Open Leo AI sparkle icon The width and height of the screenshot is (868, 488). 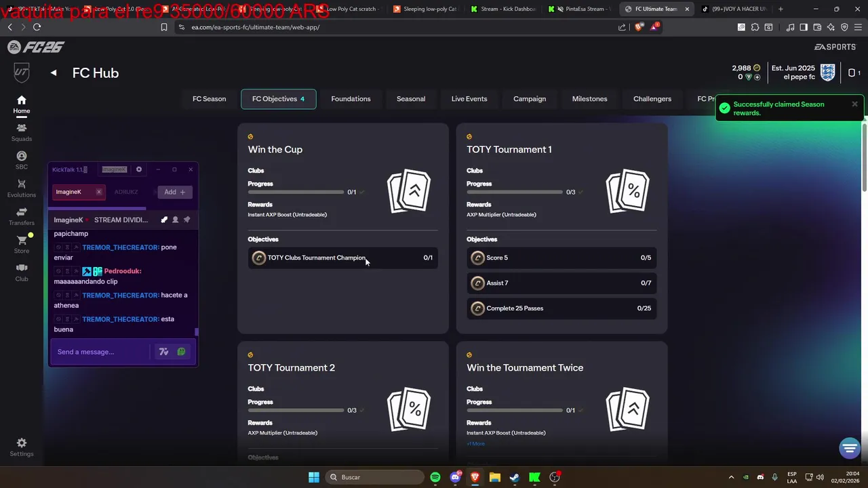[x=831, y=27]
